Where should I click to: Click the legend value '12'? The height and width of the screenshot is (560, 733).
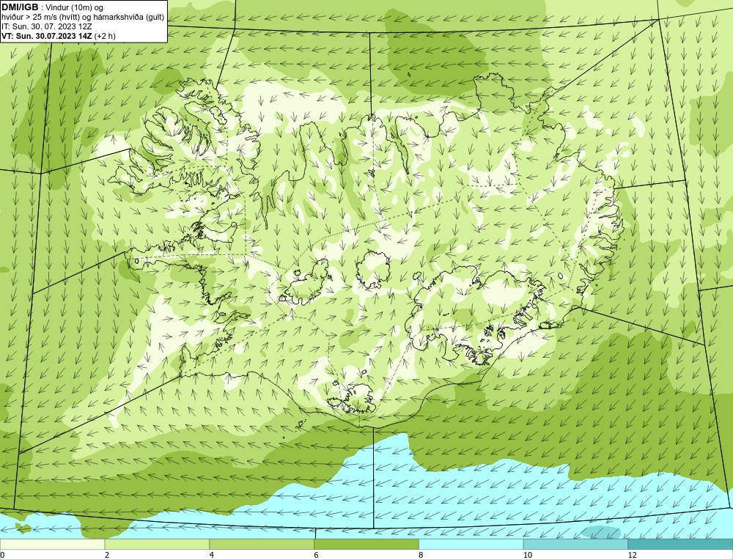click(x=633, y=555)
